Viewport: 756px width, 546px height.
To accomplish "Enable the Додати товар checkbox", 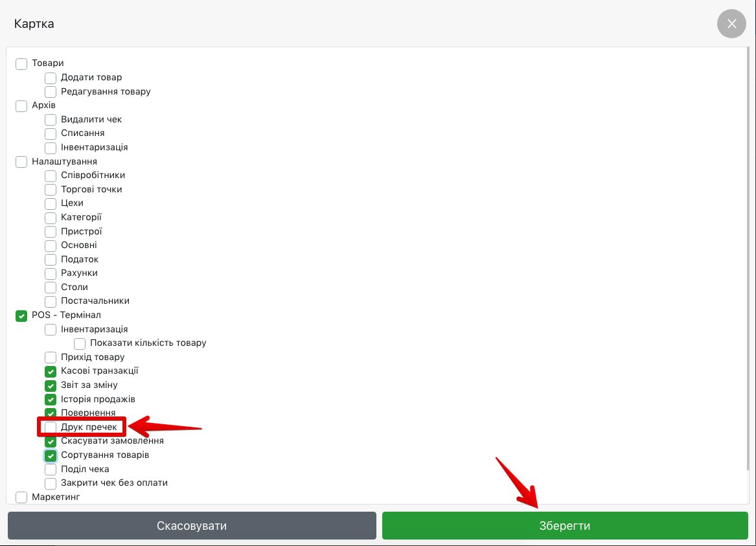I will tap(51, 78).
